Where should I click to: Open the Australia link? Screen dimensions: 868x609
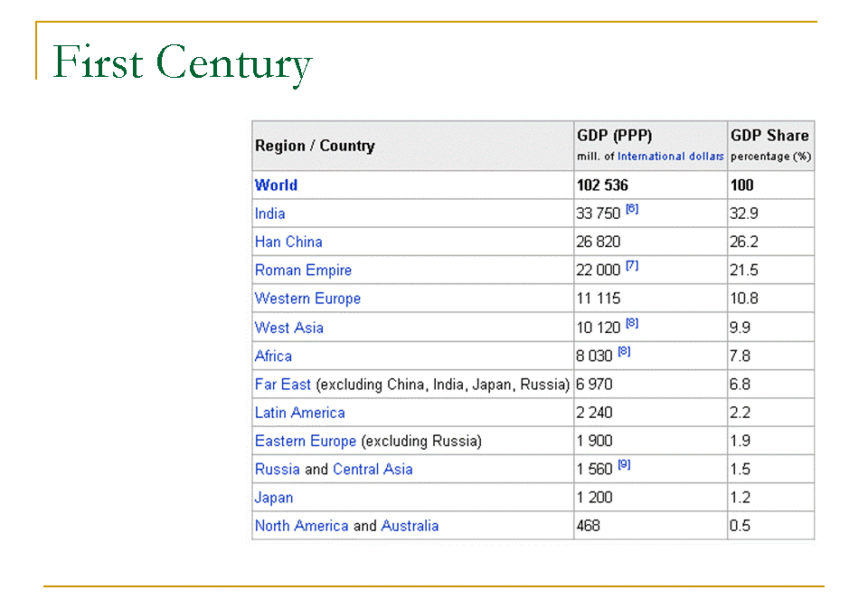(410, 526)
